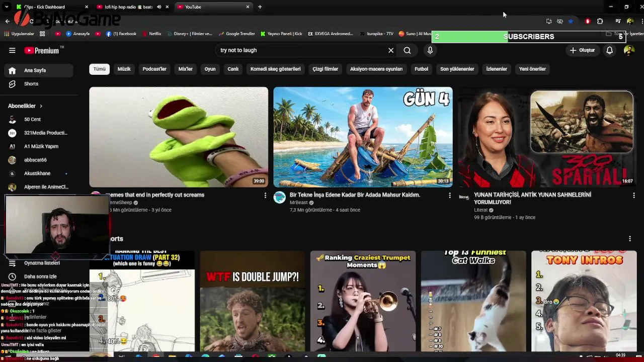Open the account avatar menu
The height and width of the screenshot is (362, 644).
pos(629,50)
